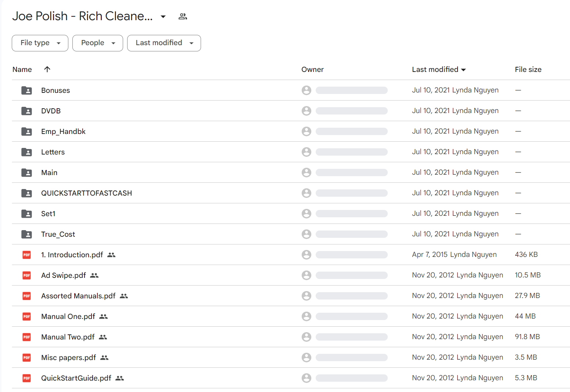Image resolution: width=570 pixels, height=392 pixels.
Task: Expand the folder title dropdown arrow
Action: [163, 17]
